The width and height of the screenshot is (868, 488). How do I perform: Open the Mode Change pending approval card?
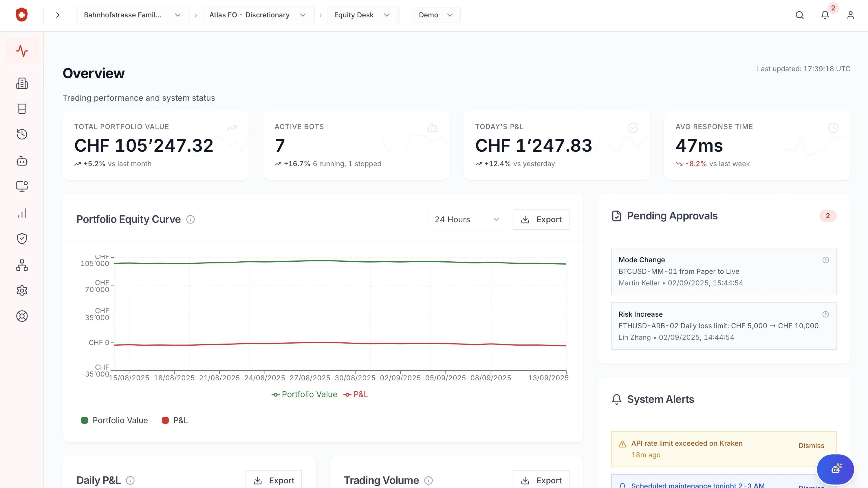point(723,271)
